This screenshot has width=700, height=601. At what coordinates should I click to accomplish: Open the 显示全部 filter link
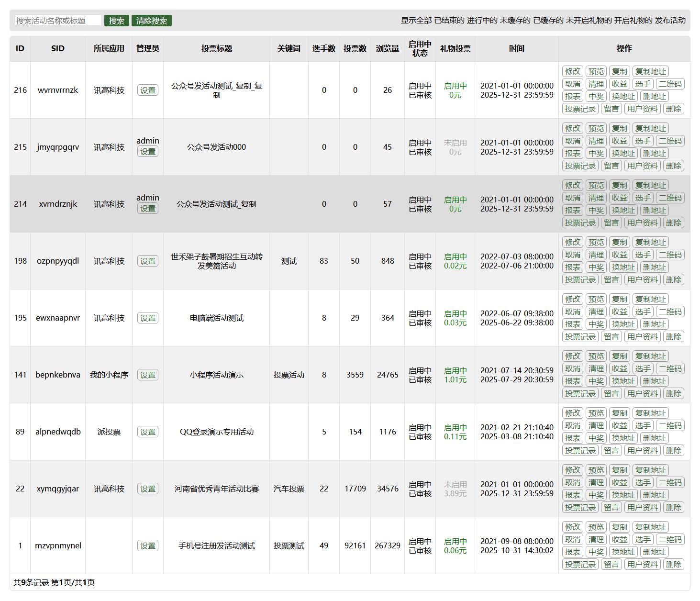click(x=416, y=20)
